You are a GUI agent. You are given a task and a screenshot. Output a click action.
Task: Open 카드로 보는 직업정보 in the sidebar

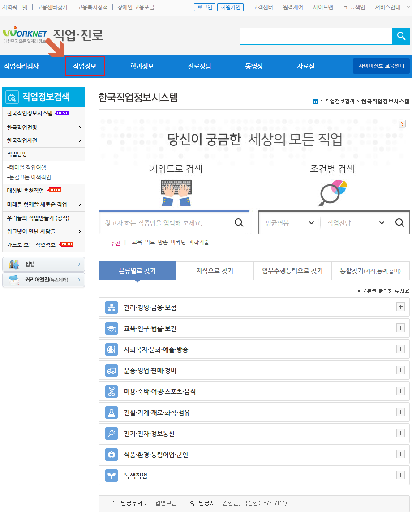coord(43,245)
